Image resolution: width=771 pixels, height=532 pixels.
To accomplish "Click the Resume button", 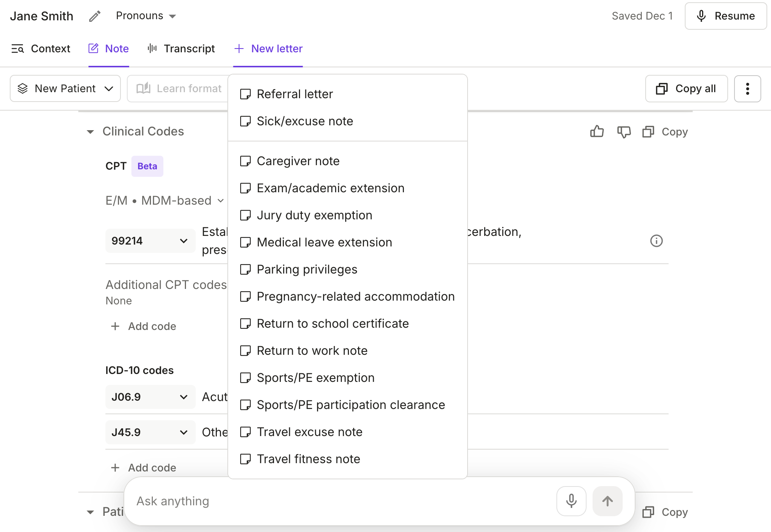I will (x=725, y=16).
